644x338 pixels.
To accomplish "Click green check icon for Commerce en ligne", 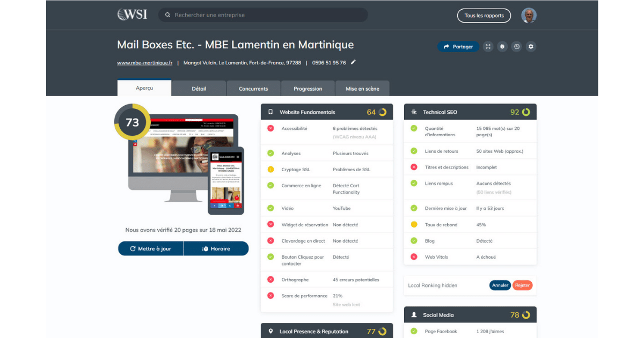I will [x=270, y=186].
